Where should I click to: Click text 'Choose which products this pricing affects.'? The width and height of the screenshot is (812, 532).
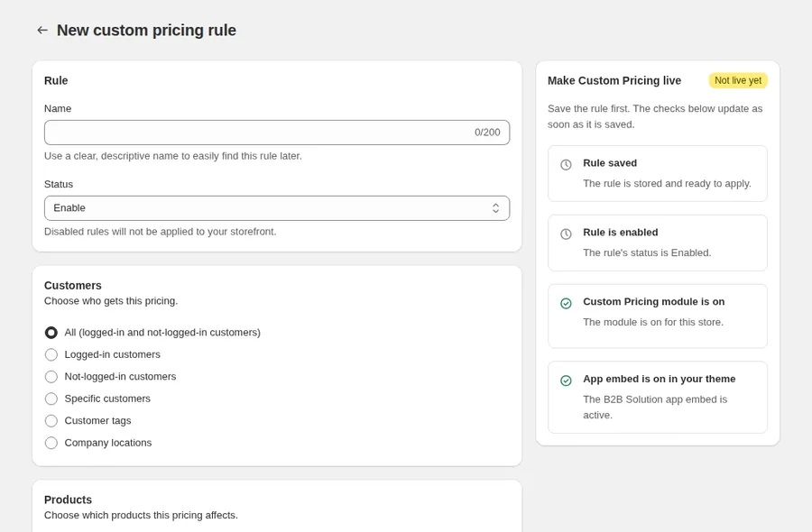[141, 516]
